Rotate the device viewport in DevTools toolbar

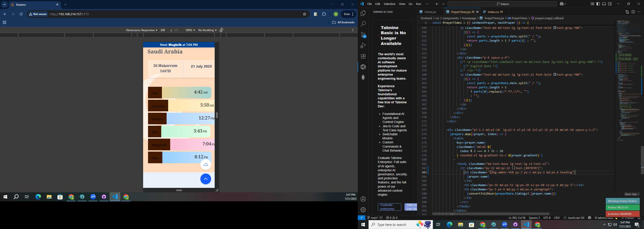point(221,30)
